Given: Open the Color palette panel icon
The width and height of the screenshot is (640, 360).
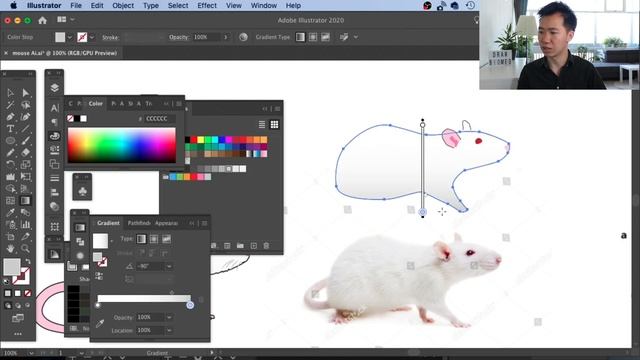Looking at the screenshot, I should tap(54, 136).
